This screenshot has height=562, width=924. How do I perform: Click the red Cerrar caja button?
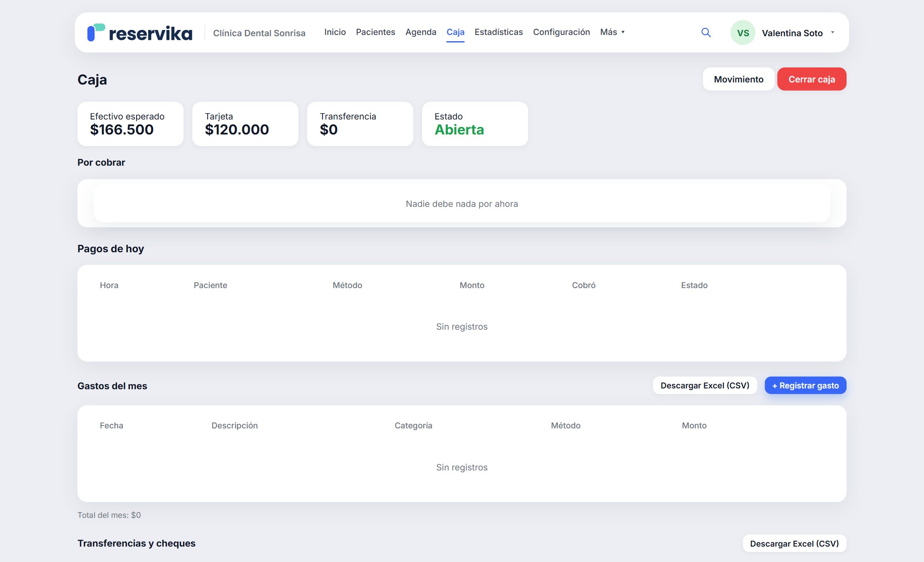tap(812, 79)
